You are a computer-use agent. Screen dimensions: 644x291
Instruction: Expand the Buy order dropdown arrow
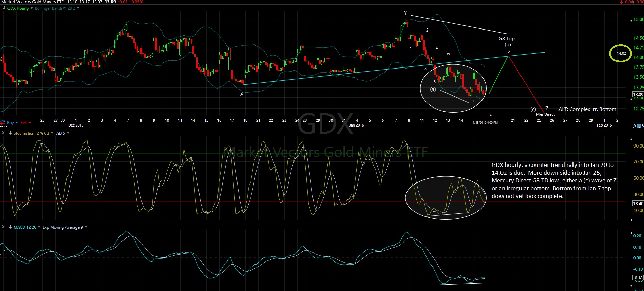point(17,122)
